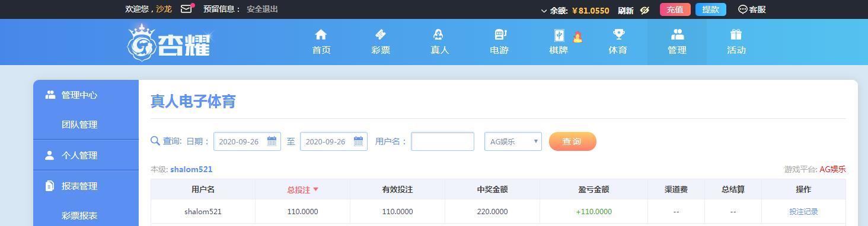Select the 电游 slot machine icon
The height and width of the screenshot is (226, 868).
[x=500, y=35]
